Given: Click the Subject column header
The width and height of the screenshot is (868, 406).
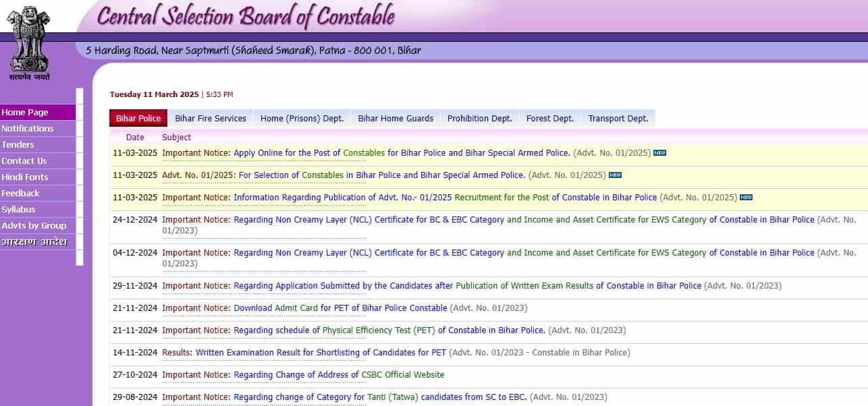Looking at the screenshot, I should (177, 138).
